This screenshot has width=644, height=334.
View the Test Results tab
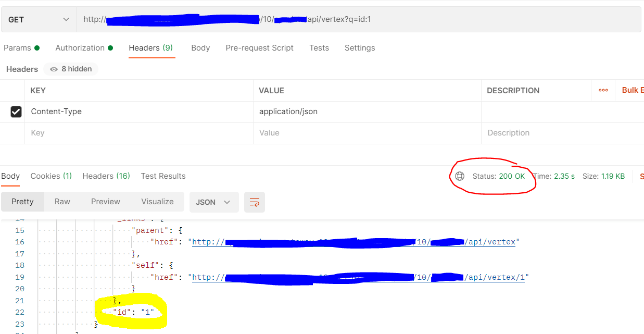pyautogui.click(x=163, y=176)
